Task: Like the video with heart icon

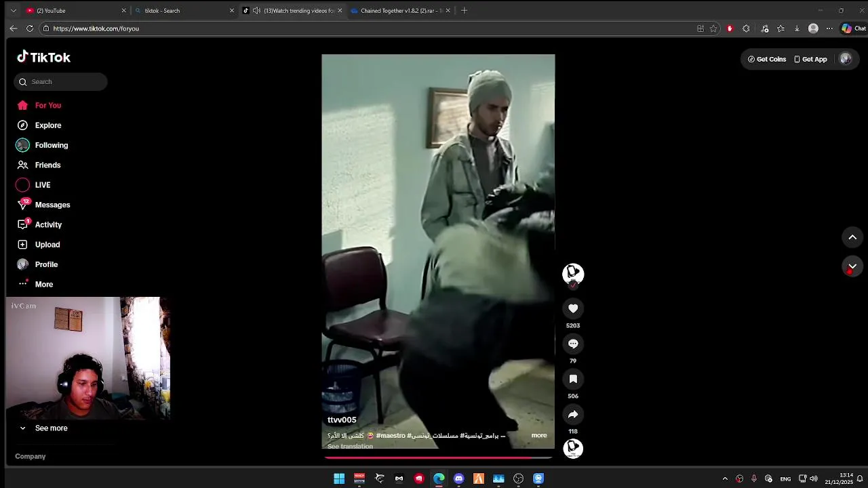Action: click(x=573, y=308)
